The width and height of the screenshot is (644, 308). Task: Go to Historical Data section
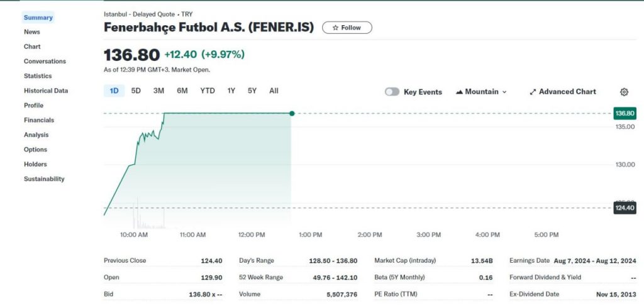(x=46, y=91)
